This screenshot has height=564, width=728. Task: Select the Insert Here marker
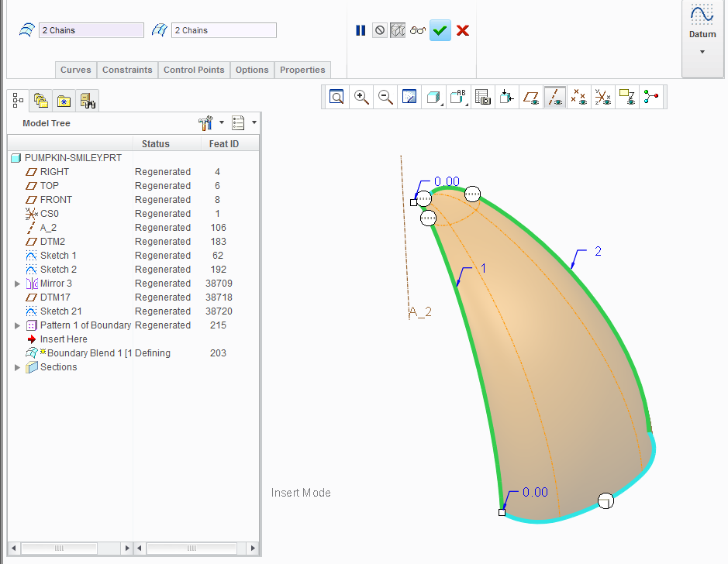63,339
